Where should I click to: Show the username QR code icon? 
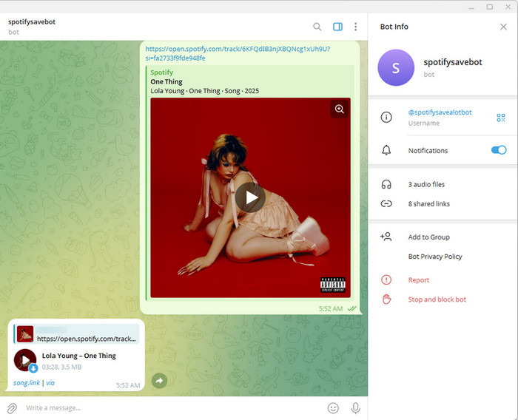coord(501,118)
